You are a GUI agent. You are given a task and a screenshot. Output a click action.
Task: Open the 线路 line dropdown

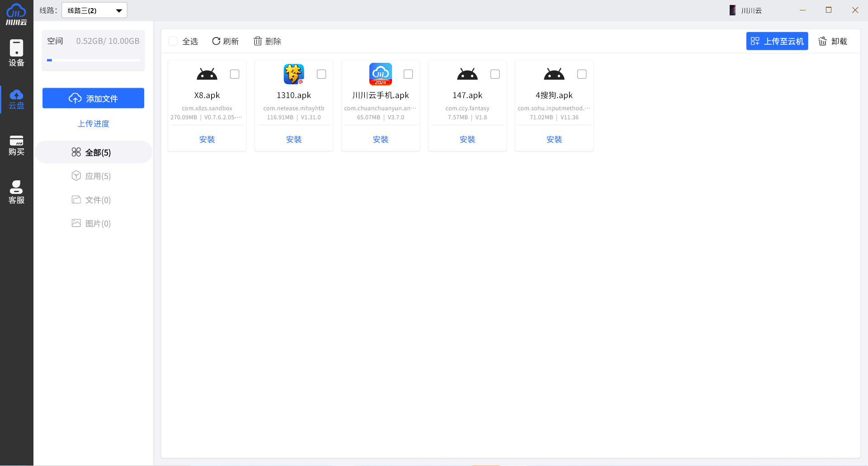[94, 10]
